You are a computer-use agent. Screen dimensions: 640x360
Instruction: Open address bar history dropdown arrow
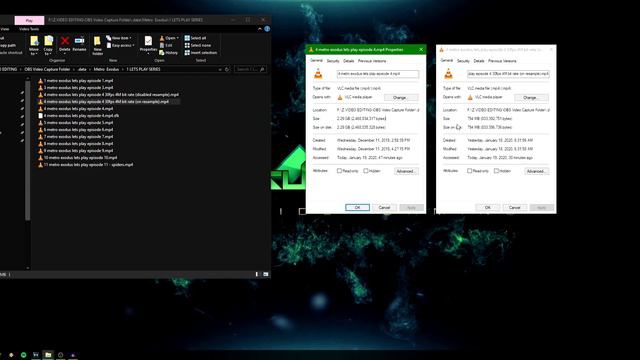[220, 69]
